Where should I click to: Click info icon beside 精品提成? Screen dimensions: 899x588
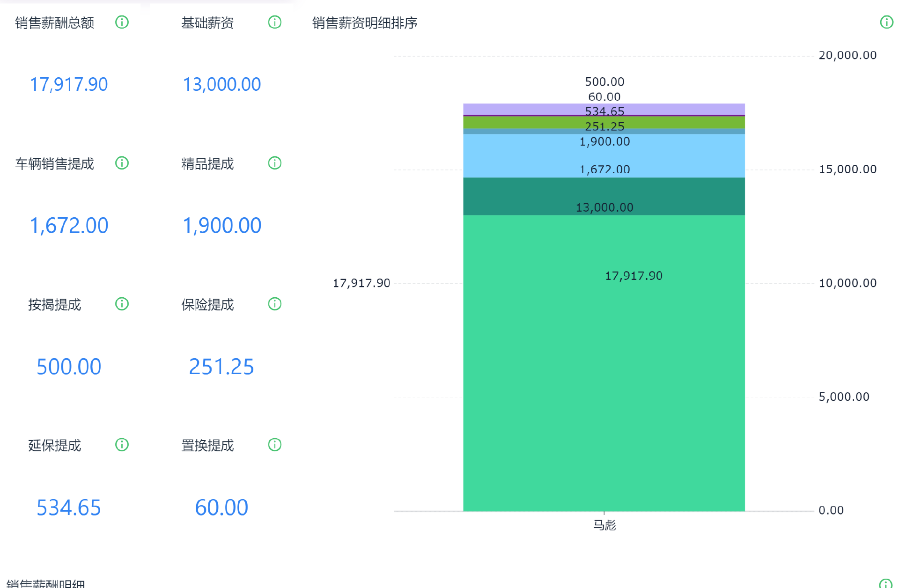275,163
